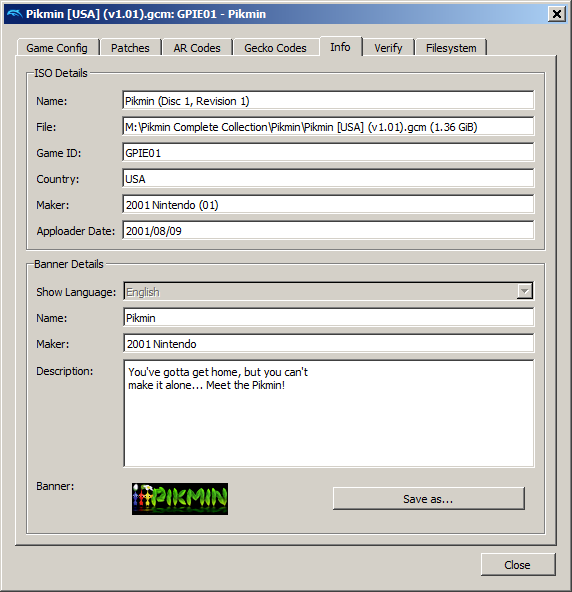Viewport: 572px width, 592px height.
Task: Click the 'Country:' label
Action: click(58, 179)
